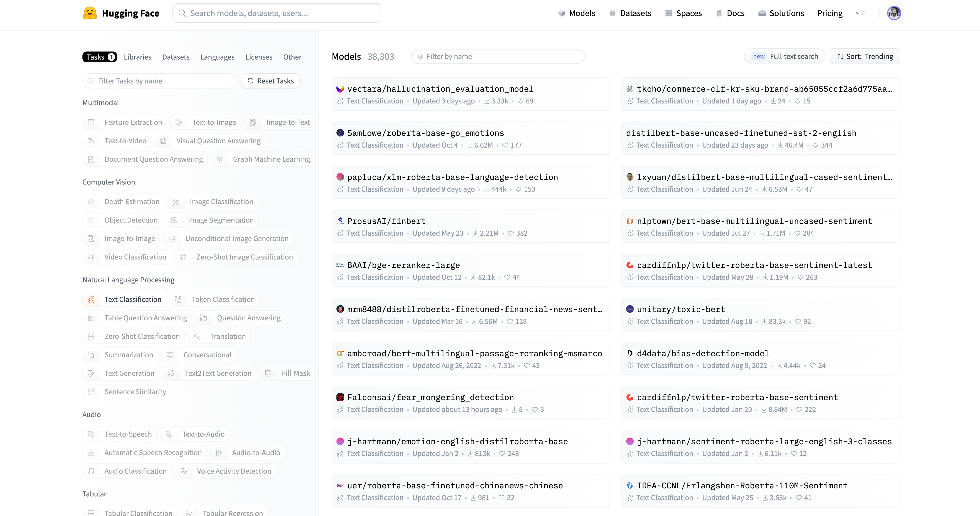
Task: Click the Translation task icon
Action: point(197,336)
